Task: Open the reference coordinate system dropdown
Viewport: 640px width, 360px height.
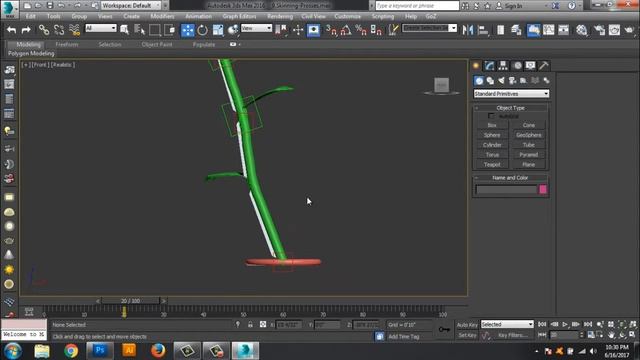Action: click(x=256, y=28)
